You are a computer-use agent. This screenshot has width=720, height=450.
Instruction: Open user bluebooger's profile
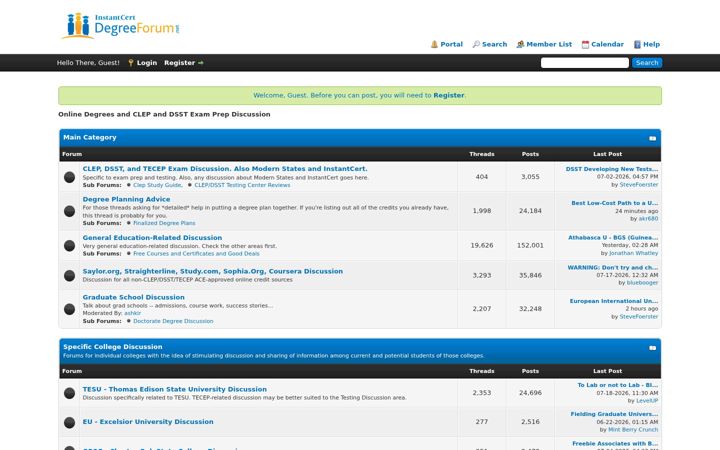click(x=642, y=283)
